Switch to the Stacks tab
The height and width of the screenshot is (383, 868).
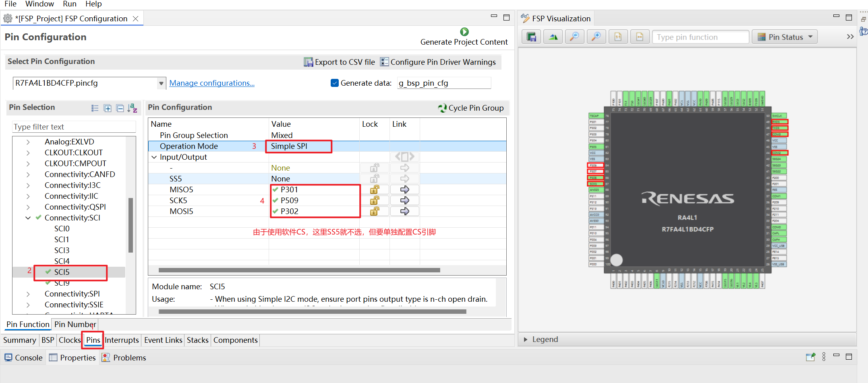pyautogui.click(x=197, y=340)
